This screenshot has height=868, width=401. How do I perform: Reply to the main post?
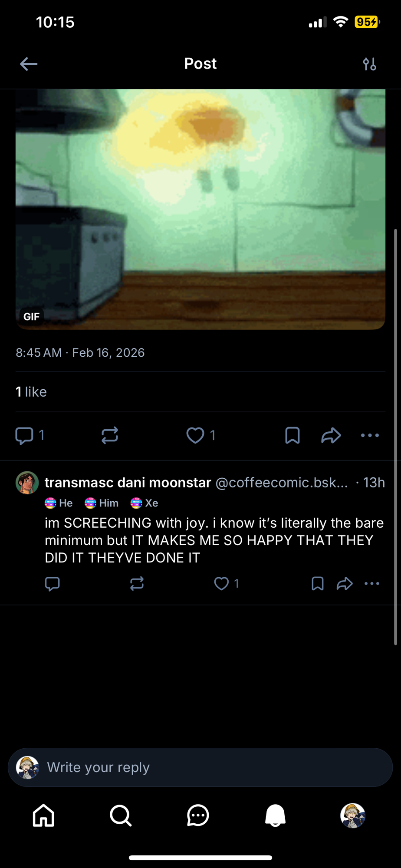(25, 435)
